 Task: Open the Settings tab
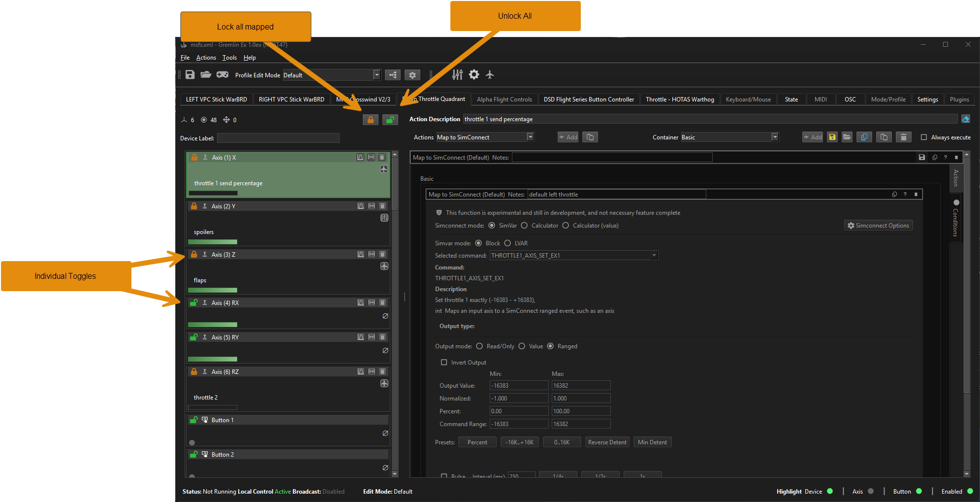tap(927, 99)
